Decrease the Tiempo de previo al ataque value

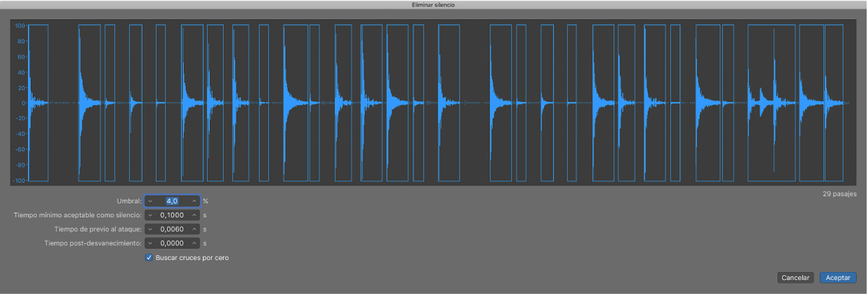151,229
